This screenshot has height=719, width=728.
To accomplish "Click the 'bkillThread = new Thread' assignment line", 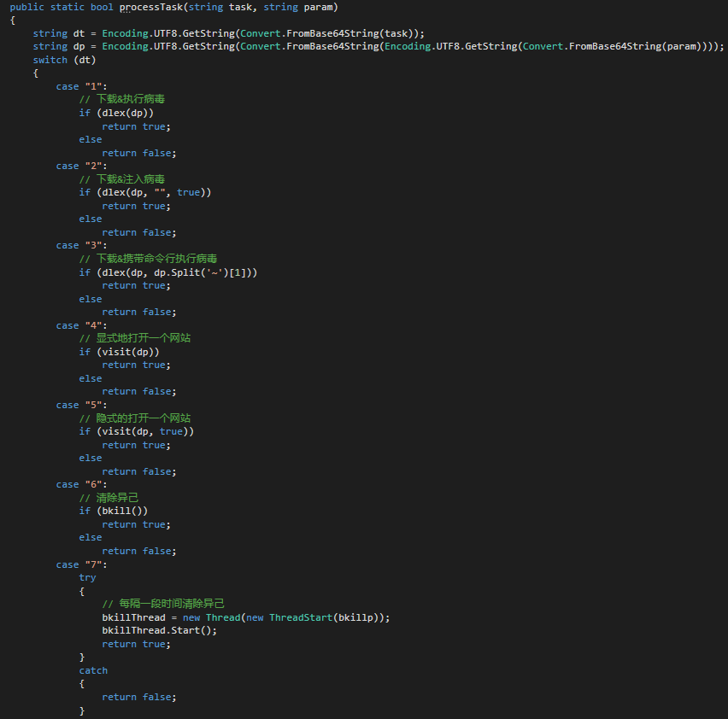I will (246, 617).
